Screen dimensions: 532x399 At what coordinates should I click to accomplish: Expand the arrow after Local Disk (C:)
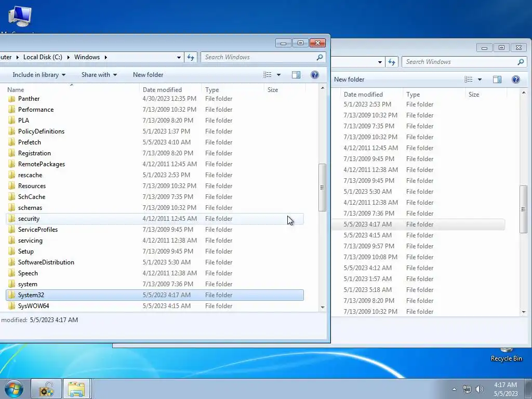(68, 57)
